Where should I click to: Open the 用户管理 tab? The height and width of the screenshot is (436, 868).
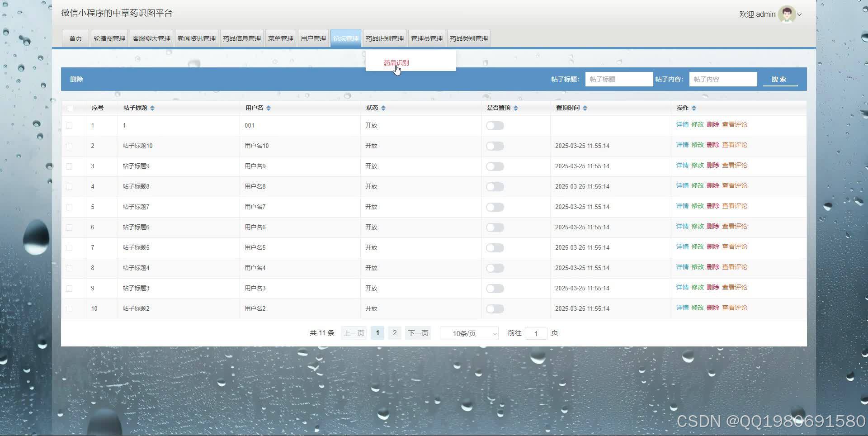coord(313,38)
